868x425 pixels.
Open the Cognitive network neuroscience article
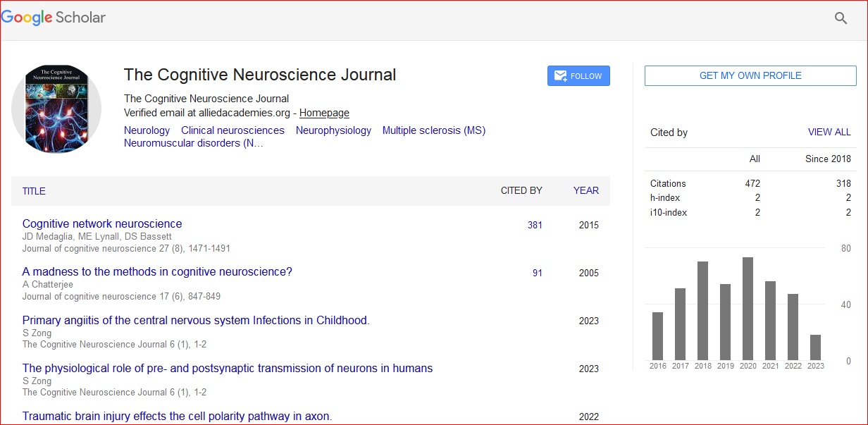pyautogui.click(x=102, y=224)
